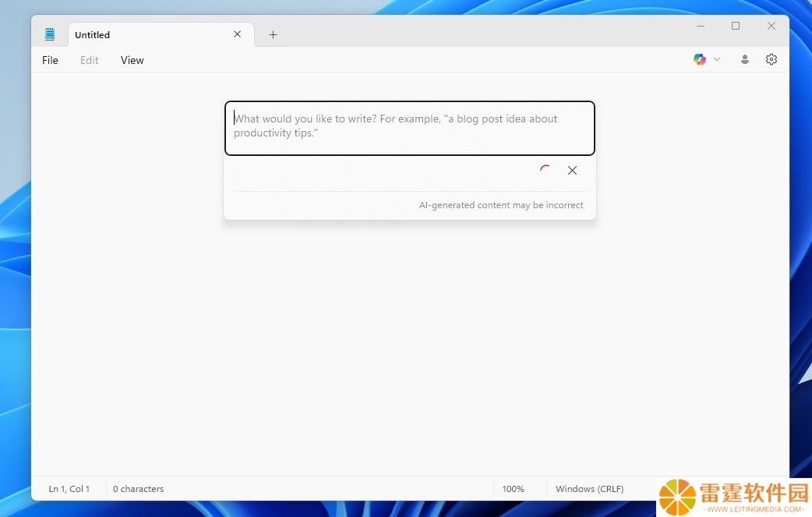Open the account profile icon
The height and width of the screenshot is (517, 812).
(x=745, y=59)
